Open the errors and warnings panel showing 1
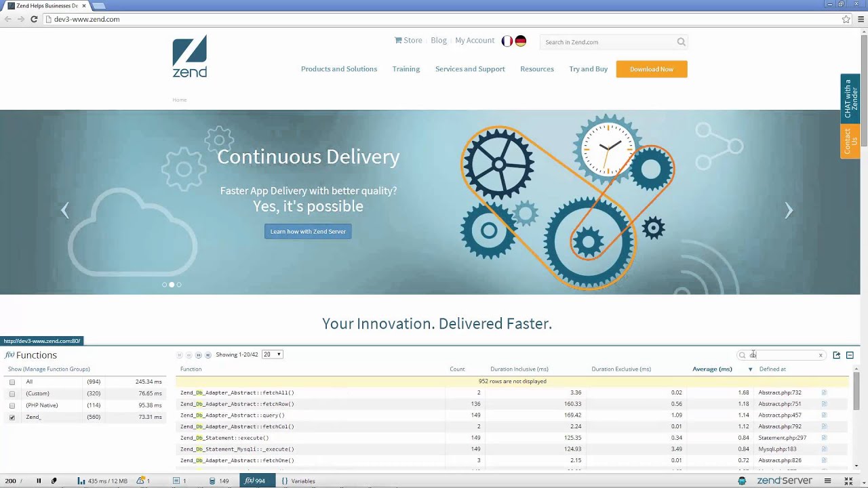868x488 pixels. click(x=143, y=481)
